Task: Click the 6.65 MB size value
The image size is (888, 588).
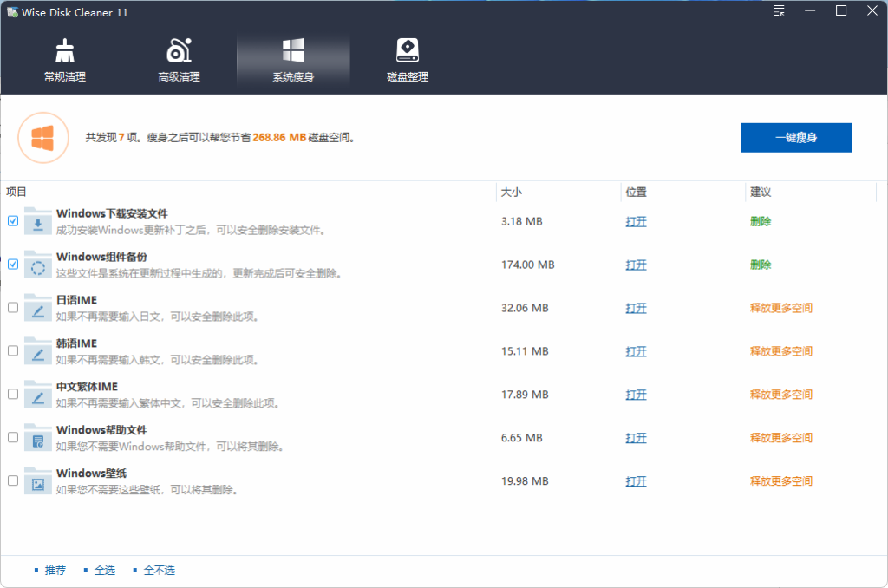Action: (x=521, y=438)
